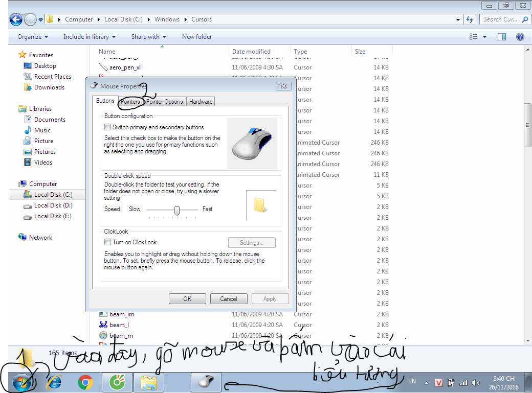Check the Turn on ClickLock box

click(x=108, y=242)
